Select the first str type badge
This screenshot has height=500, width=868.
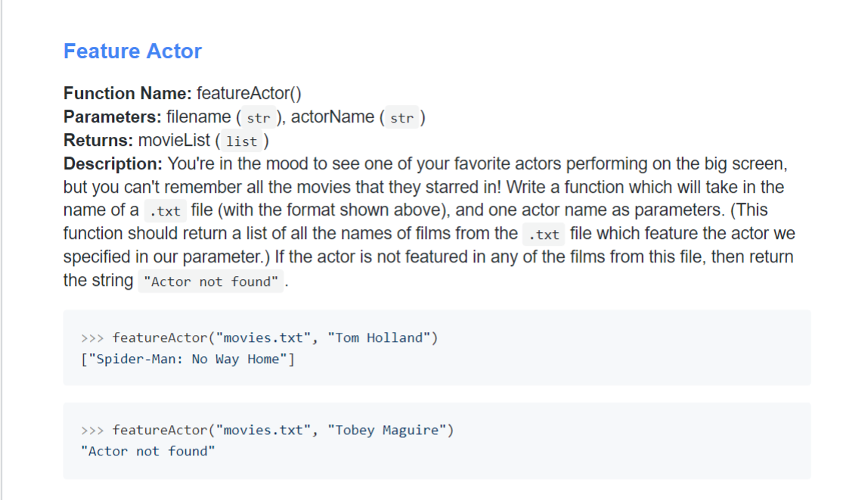click(x=257, y=117)
